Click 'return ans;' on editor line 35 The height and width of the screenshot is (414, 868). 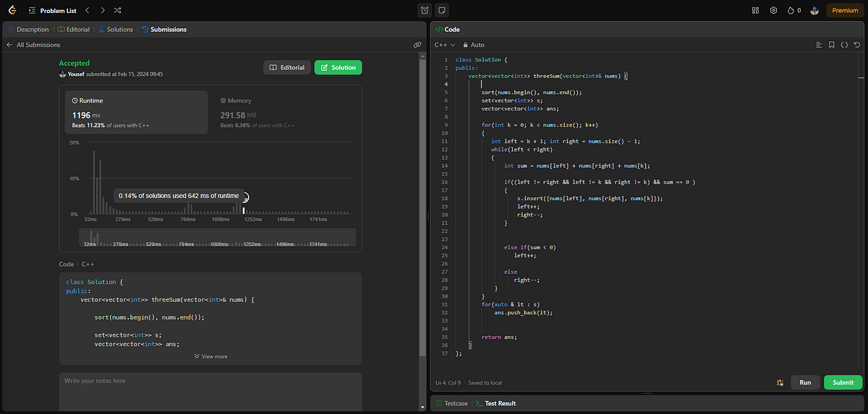click(x=499, y=337)
